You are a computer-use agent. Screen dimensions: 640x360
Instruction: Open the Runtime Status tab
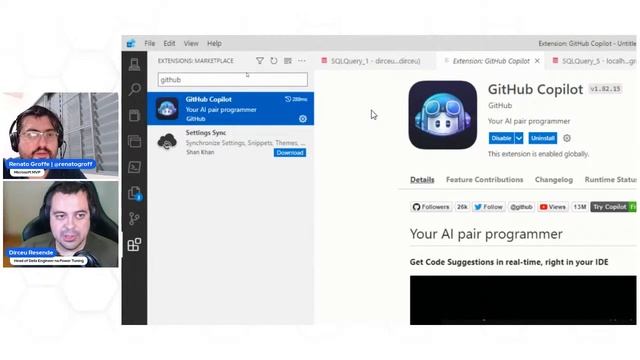(610, 180)
